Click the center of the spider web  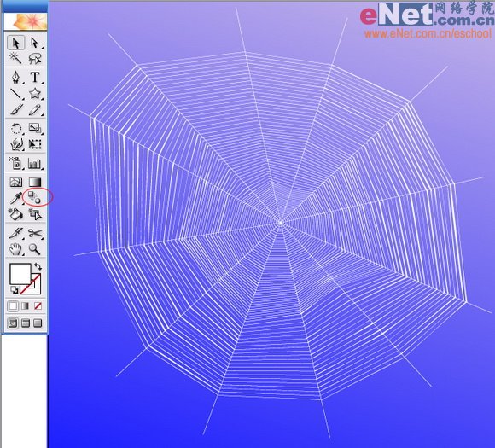click(x=281, y=223)
